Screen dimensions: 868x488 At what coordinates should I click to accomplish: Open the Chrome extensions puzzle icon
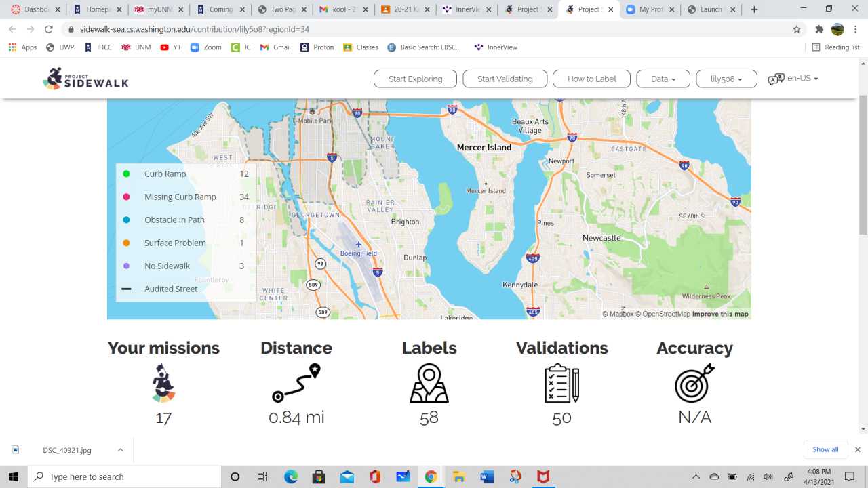[819, 30]
